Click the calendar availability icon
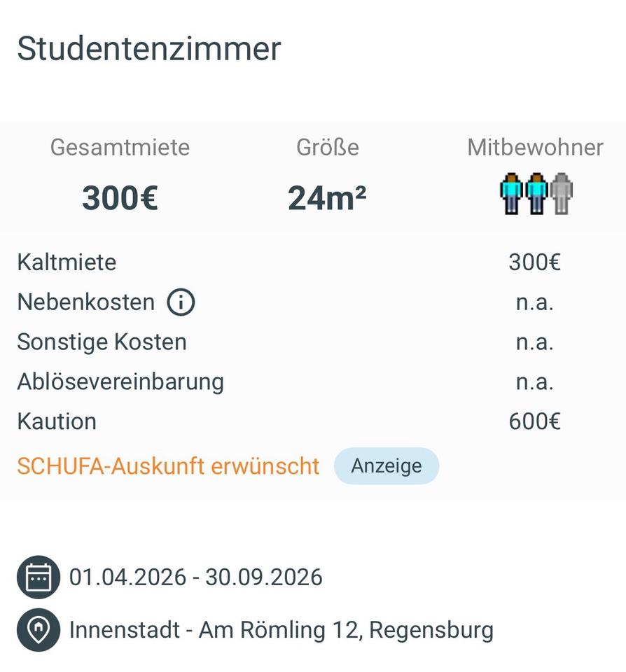626x672 pixels. pyautogui.click(x=38, y=577)
